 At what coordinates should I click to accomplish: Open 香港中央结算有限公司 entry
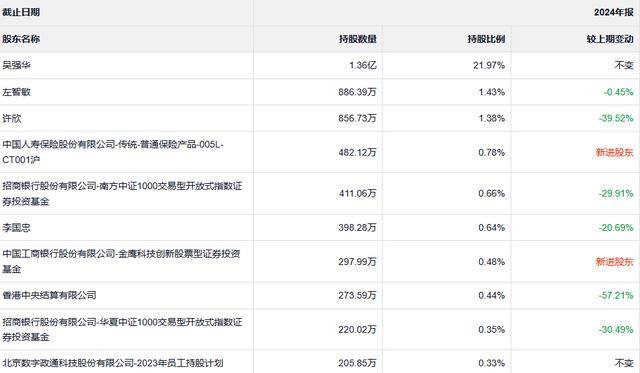tap(49, 295)
